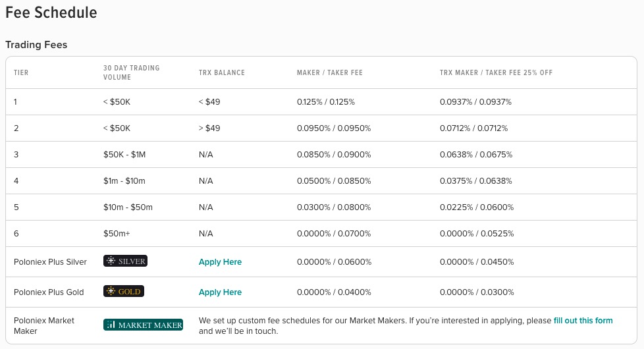644x349 pixels.
Task: Click N/A balance in tier 4 row
Action: click(x=205, y=180)
